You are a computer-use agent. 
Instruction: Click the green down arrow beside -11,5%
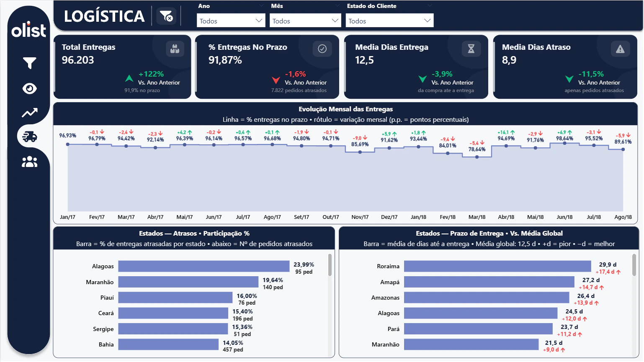pos(569,79)
